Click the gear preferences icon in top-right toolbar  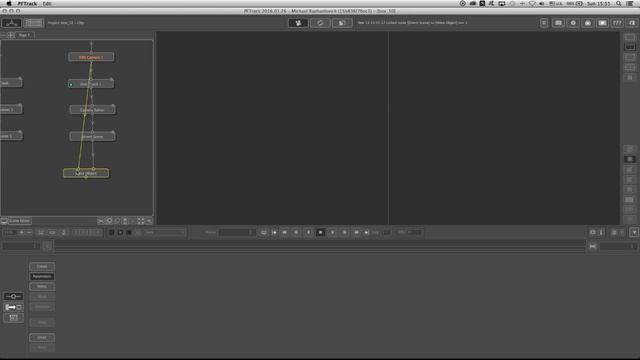tap(573, 23)
